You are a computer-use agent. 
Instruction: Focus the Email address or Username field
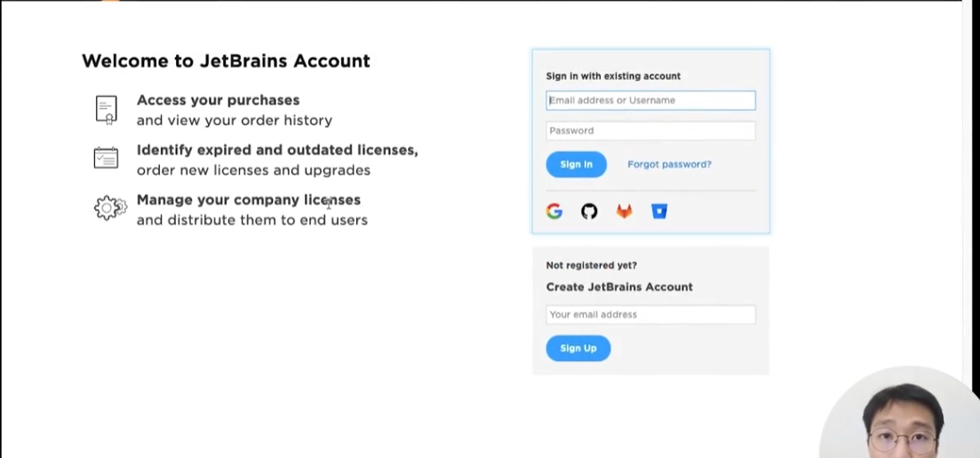pos(650,100)
